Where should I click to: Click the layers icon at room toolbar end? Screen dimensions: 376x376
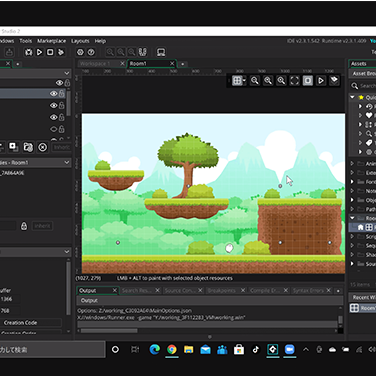334,81
